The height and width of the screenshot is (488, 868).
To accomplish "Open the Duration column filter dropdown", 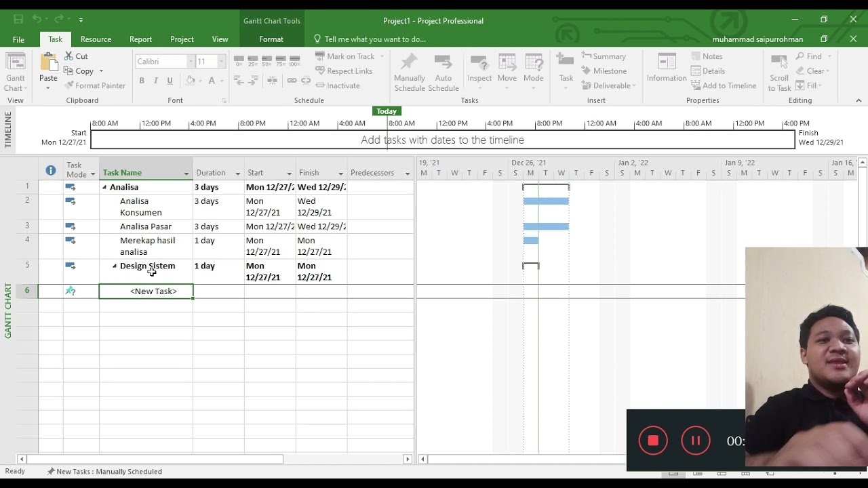I will click(237, 174).
